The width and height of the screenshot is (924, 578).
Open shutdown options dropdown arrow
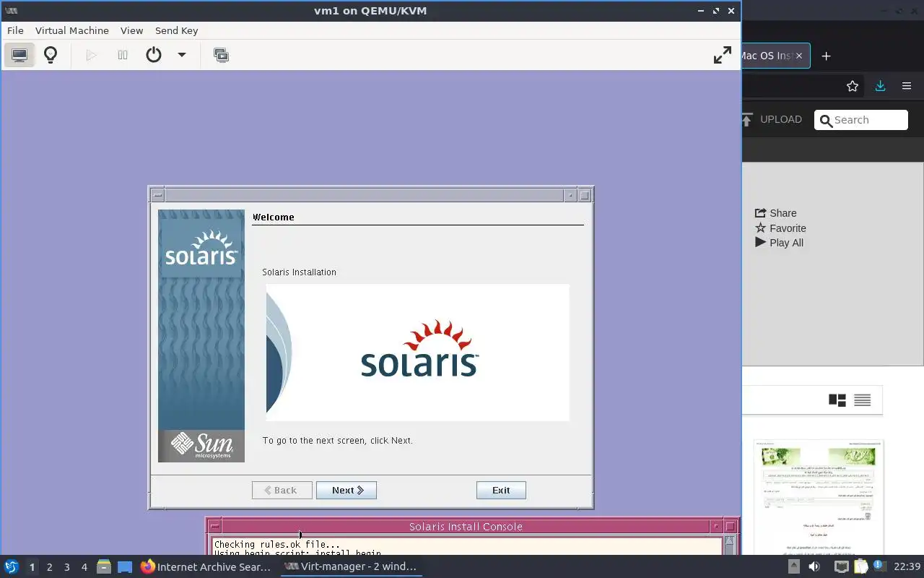182,55
